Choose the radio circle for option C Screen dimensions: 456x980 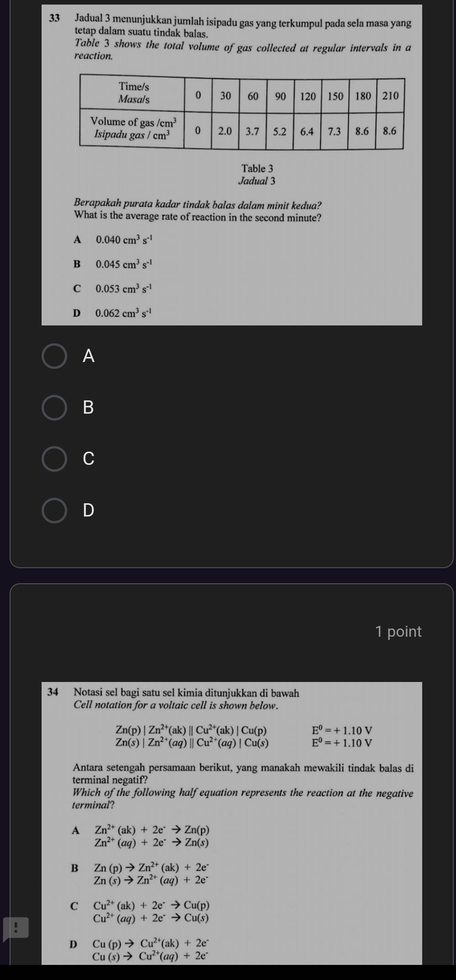point(54,459)
